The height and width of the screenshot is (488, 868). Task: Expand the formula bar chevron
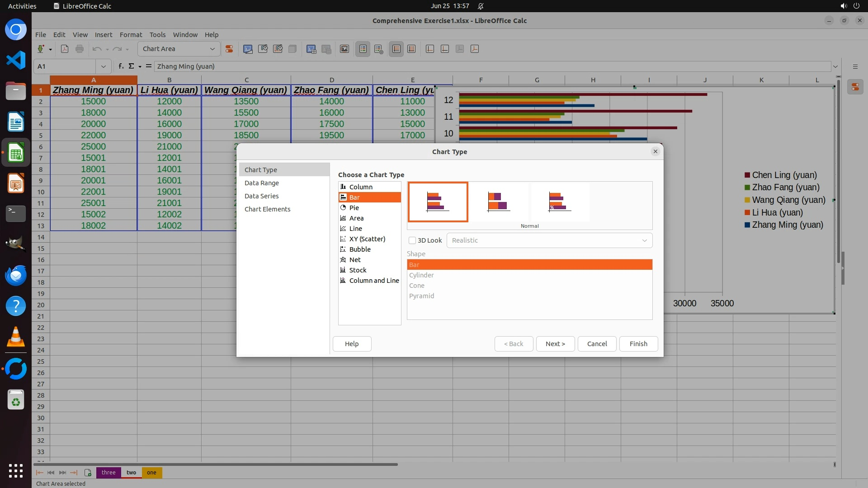click(835, 66)
